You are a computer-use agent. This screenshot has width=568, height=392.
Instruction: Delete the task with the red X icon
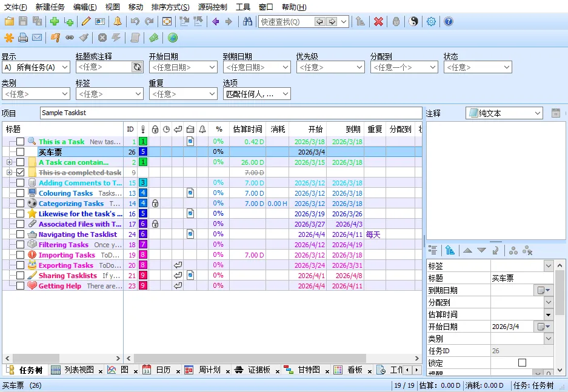click(x=378, y=21)
